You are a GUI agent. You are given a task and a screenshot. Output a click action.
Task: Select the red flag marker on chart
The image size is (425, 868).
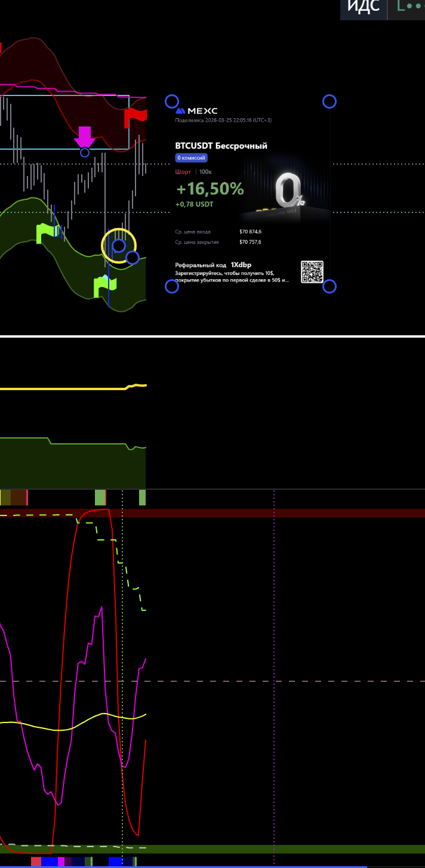pyautogui.click(x=135, y=118)
